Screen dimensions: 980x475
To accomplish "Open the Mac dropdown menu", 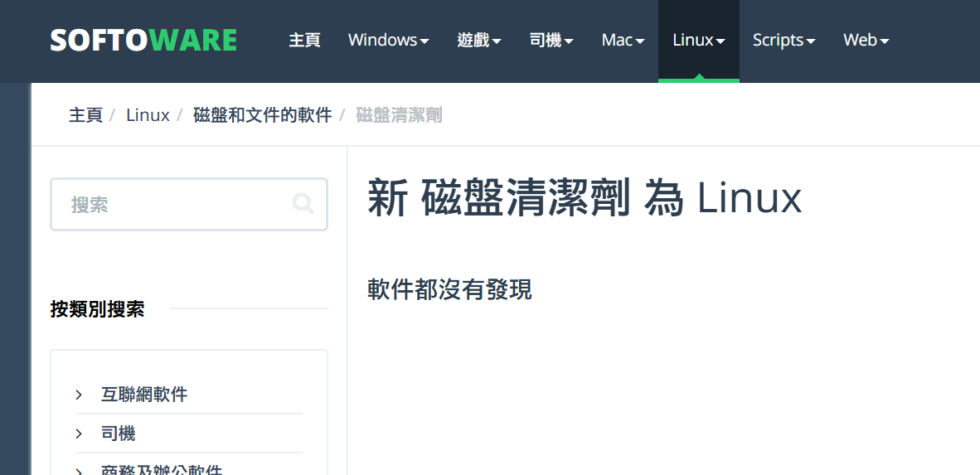I will tap(623, 41).
